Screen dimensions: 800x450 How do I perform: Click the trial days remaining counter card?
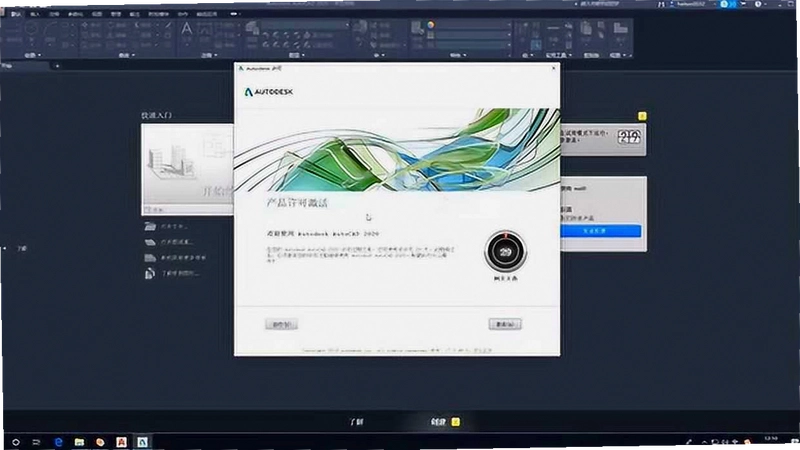click(x=604, y=139)
